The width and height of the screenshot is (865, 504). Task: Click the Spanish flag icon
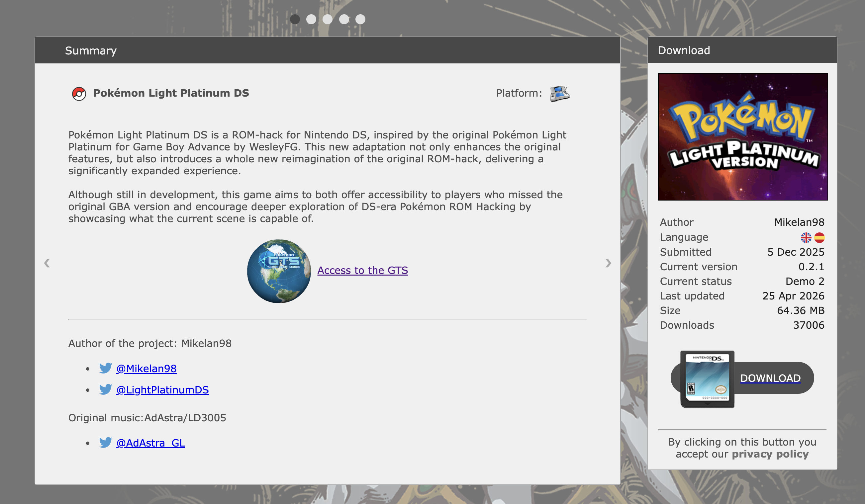(819, 237)
